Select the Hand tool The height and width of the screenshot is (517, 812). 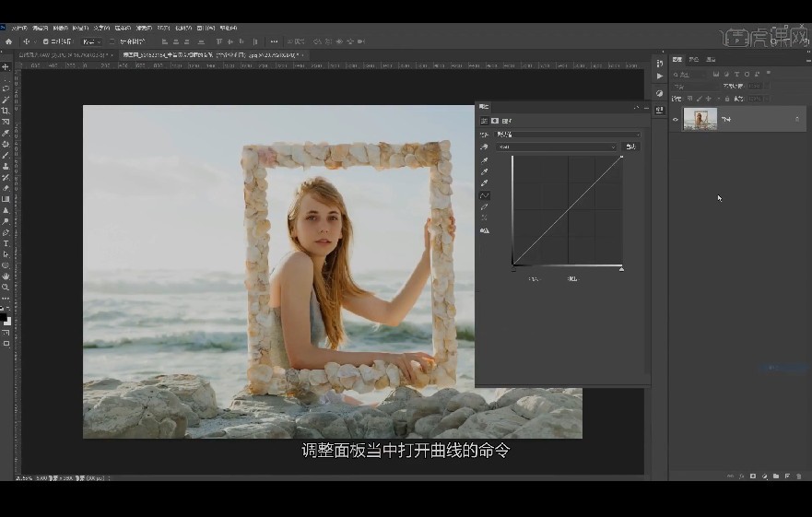coord(6,276)
